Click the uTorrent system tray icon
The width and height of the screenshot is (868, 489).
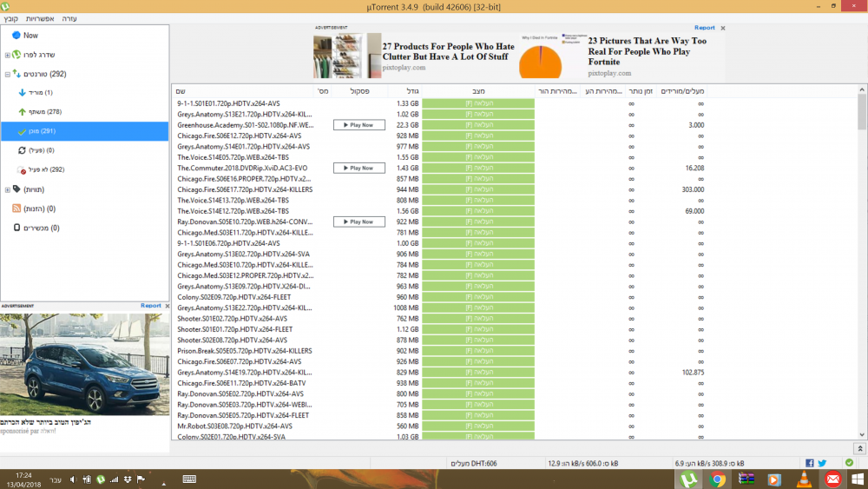click(x=100, y=479)
